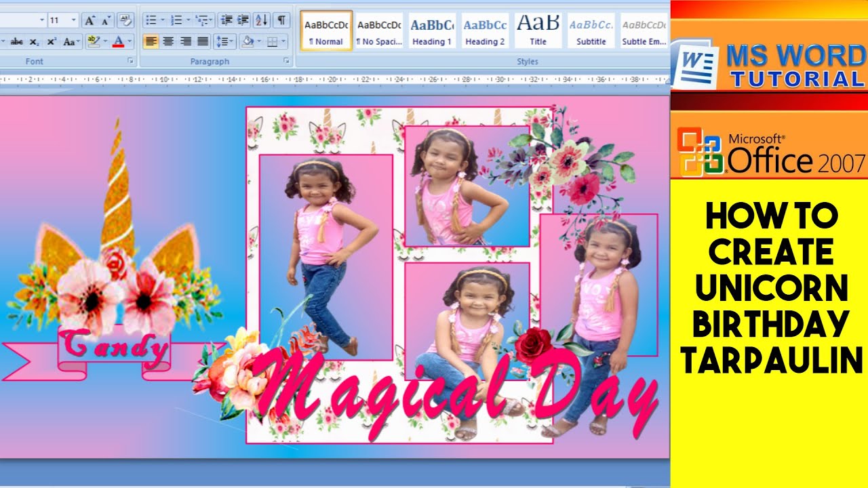The image size is (868, 488).
Task: Click the bullets list icon
Action: tap(151, 20)
